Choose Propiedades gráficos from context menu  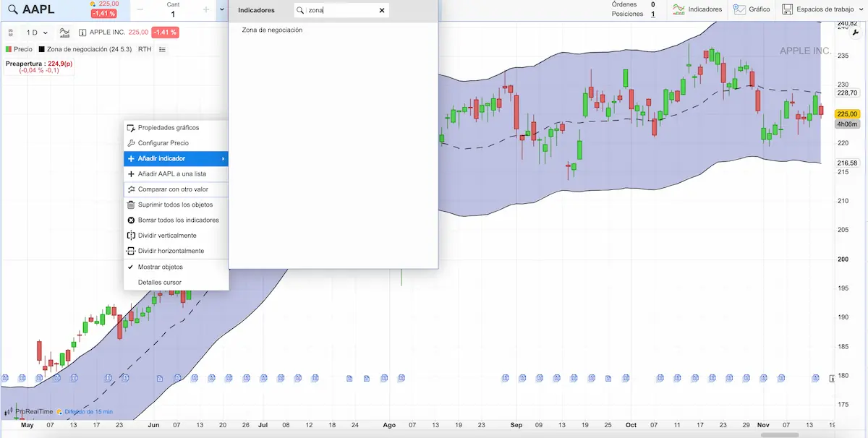[168, 127]
